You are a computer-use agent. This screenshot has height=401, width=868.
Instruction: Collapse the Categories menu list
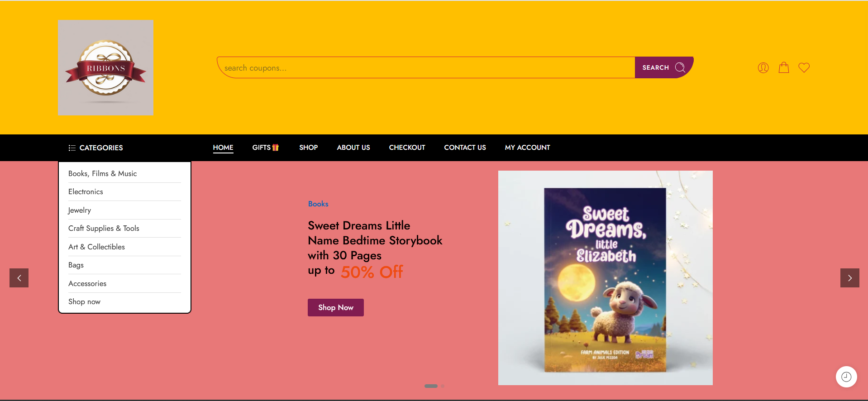point(96,148)
